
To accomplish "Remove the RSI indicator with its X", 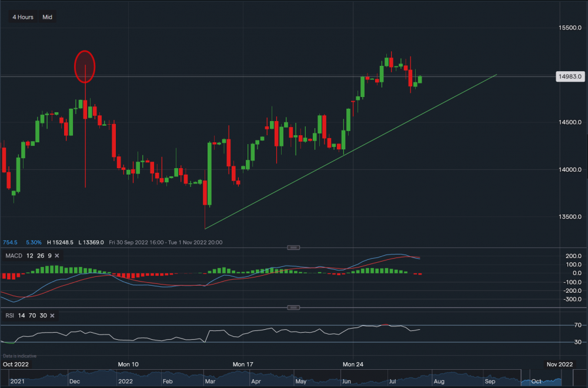I will [52, 316].
